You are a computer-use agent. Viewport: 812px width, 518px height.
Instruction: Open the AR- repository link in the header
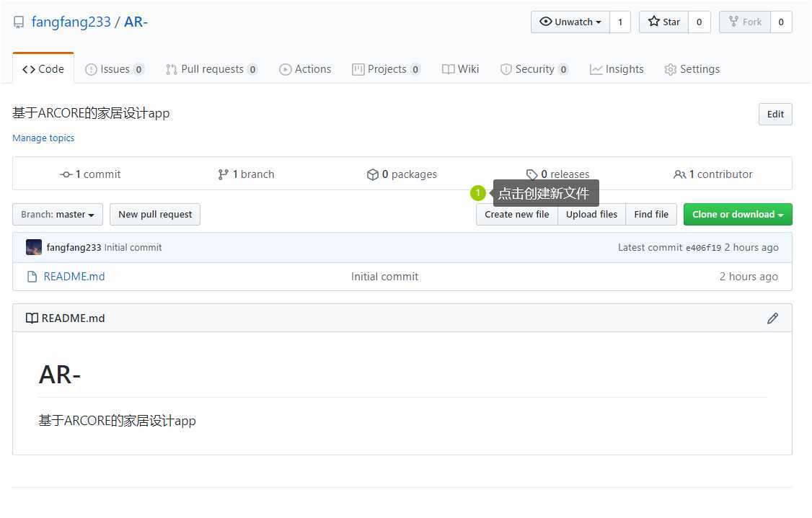click(x=136, y=22)
